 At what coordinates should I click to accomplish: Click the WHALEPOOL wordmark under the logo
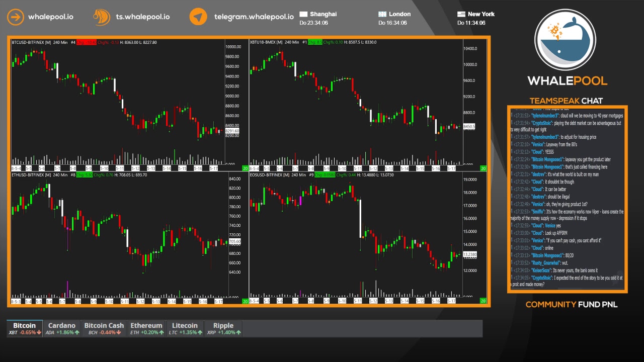tap(568, 81)
